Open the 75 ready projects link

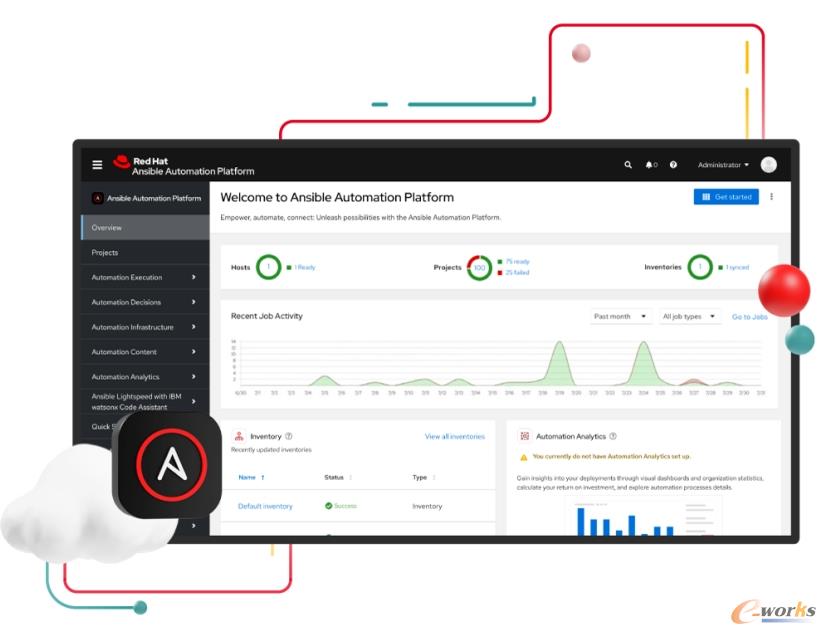[517, 262]
